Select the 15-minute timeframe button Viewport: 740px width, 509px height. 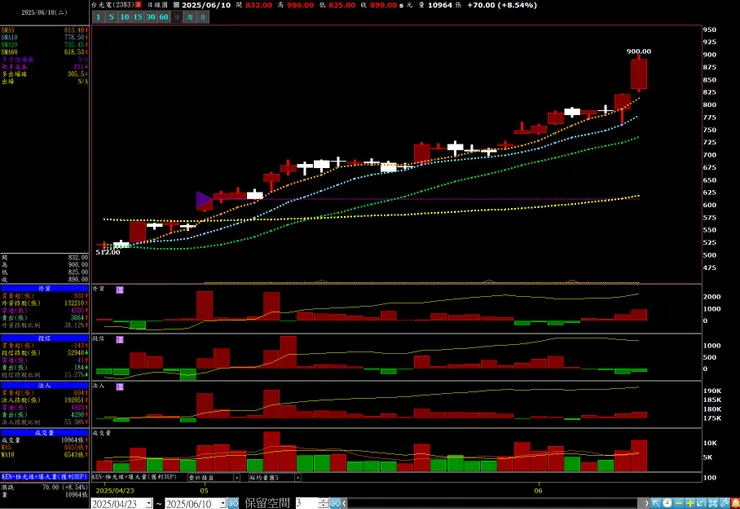137,17
